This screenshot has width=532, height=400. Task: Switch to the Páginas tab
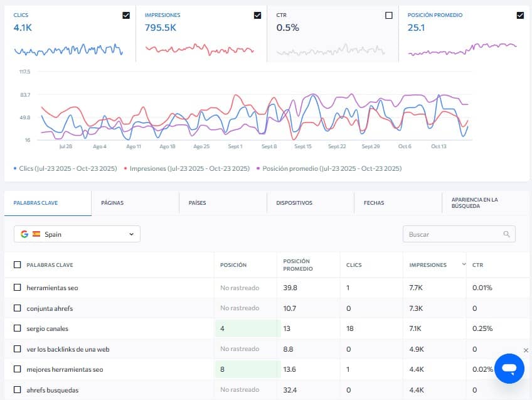(112, 203)
